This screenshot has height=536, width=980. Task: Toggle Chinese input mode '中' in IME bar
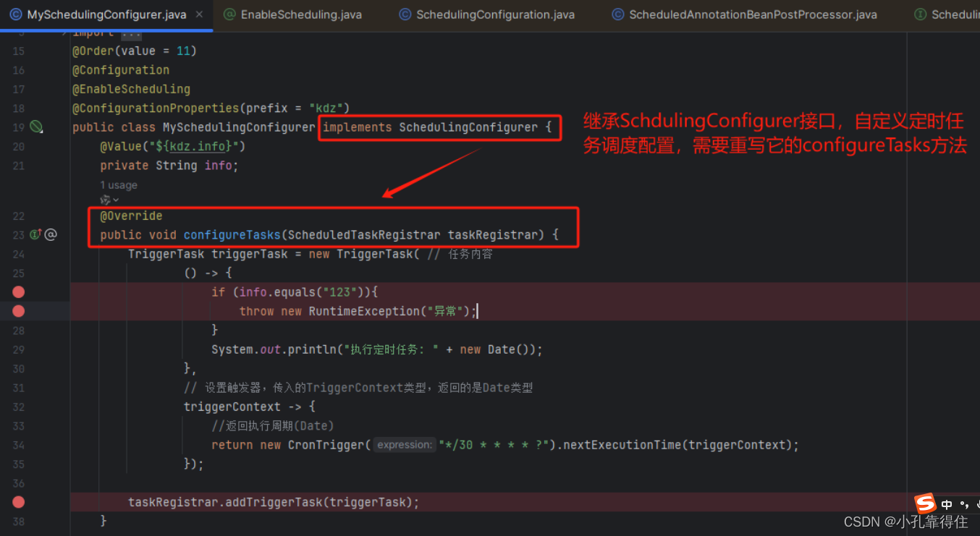[947, 504]
